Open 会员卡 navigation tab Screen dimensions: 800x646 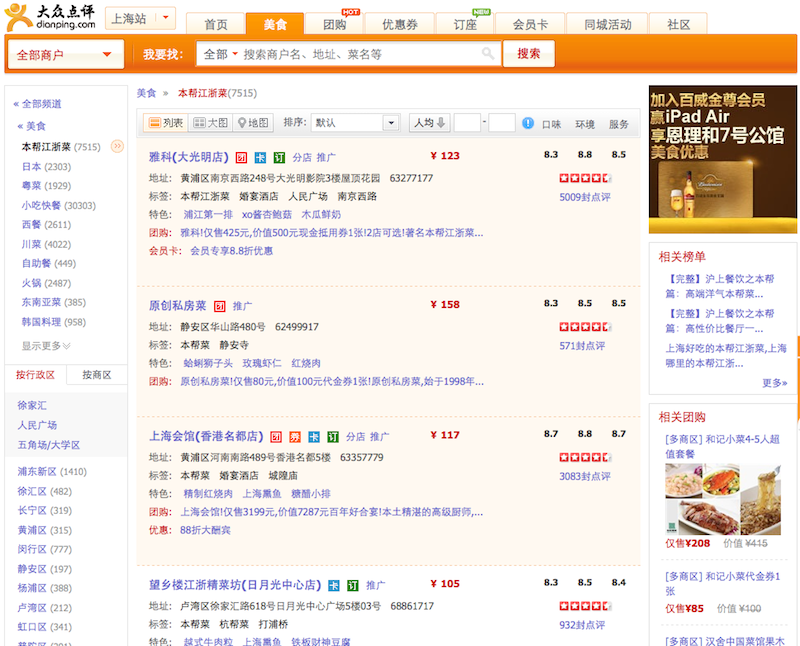click(530, 24)
